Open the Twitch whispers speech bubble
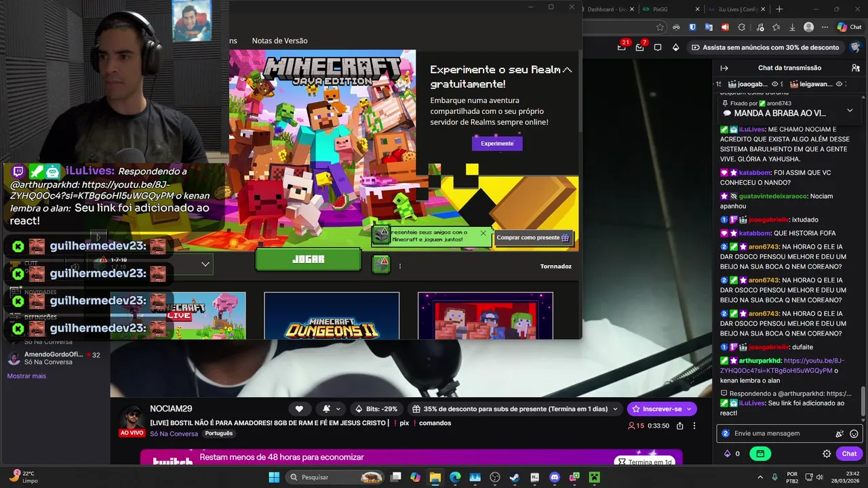 (658, 47)
